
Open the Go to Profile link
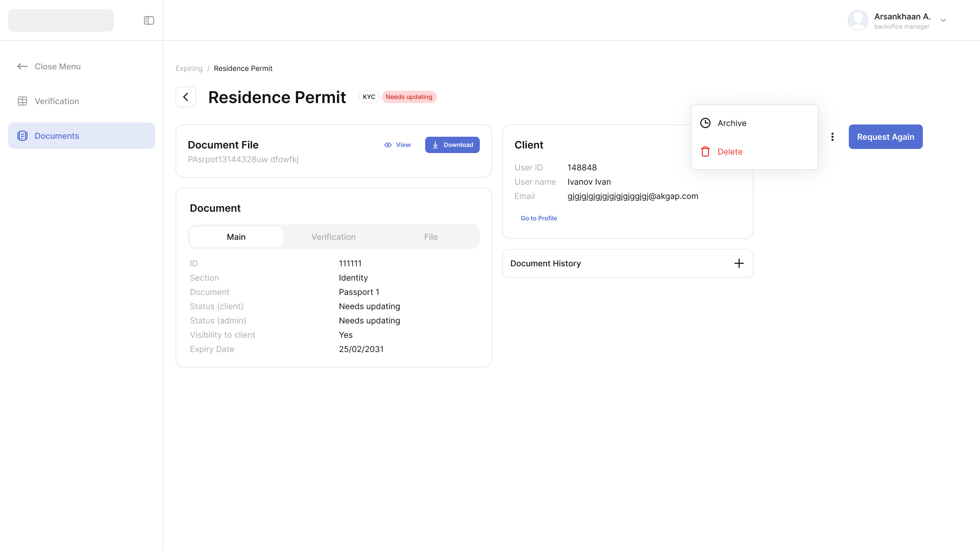tap(538, 218)
